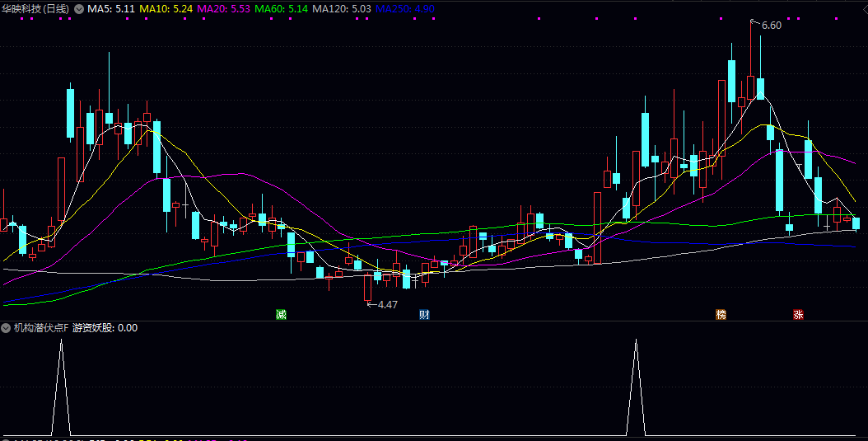Screen dimensions: 868x441
Task: Select the MA5 moving average label
Action: (x=111, y=8)
